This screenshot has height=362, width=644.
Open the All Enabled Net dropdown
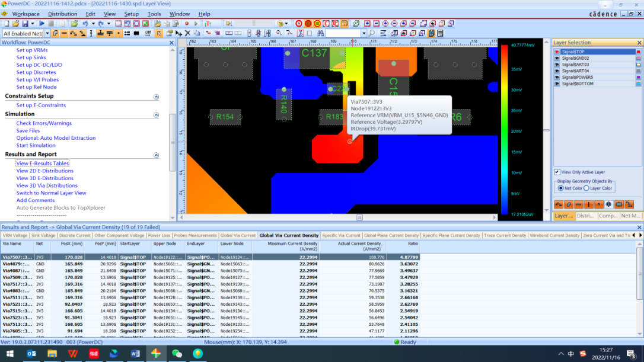47,33
